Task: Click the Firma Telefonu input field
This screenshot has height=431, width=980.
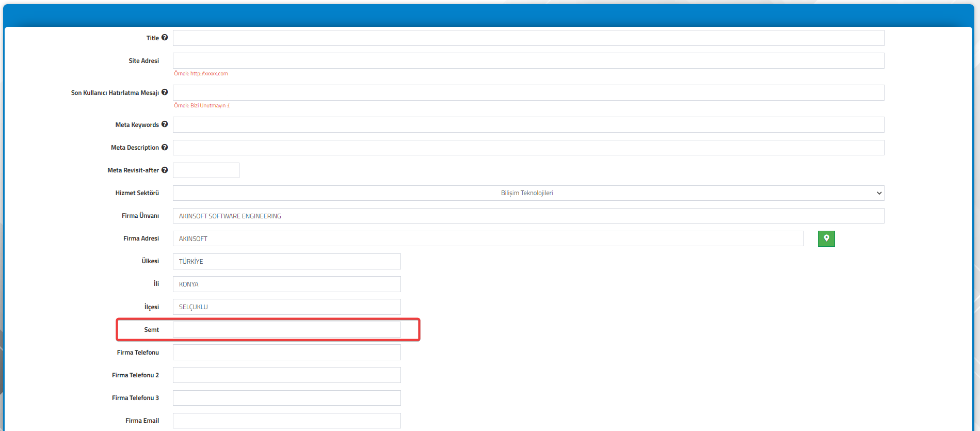Action: pyautogui.click(x=287, y=352)
